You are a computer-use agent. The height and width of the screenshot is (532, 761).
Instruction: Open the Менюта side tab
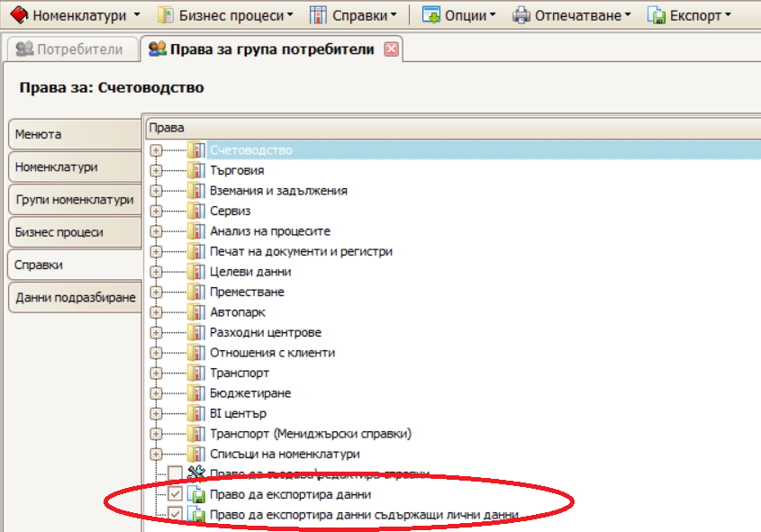[72, 135]
